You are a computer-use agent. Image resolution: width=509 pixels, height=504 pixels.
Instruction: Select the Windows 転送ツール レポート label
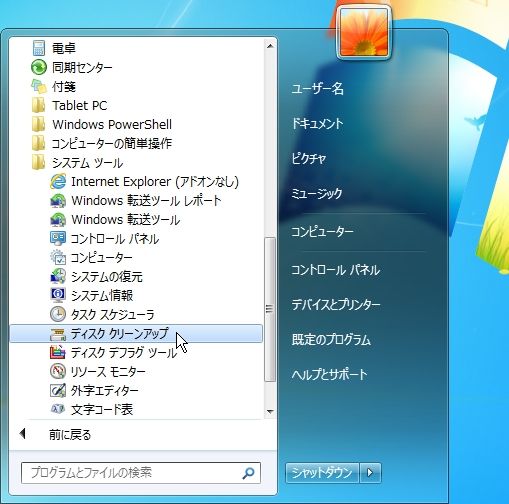point(146,201)
